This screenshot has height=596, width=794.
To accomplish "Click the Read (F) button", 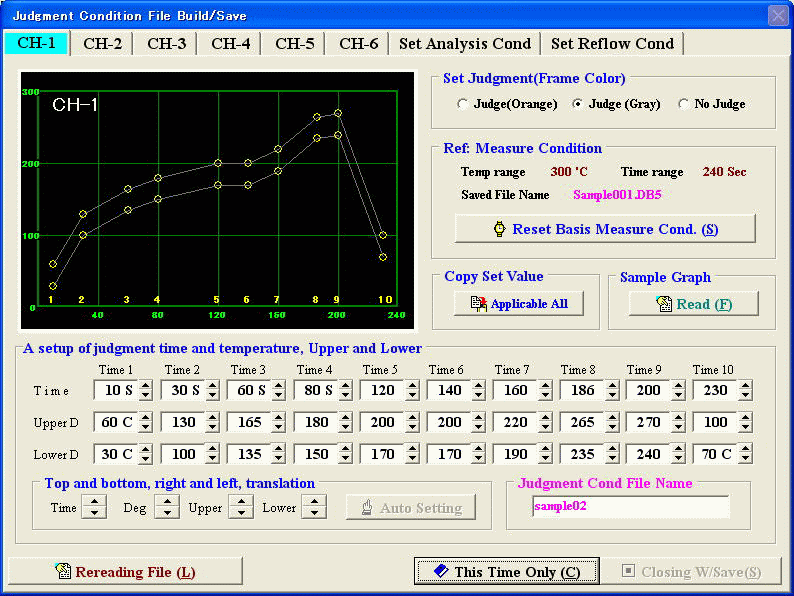I will coord(694,304).
